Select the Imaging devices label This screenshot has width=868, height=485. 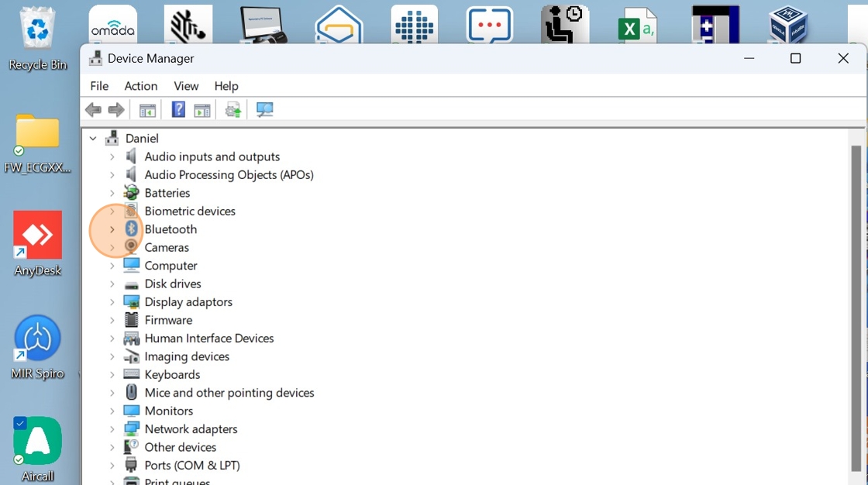point(187,356)
